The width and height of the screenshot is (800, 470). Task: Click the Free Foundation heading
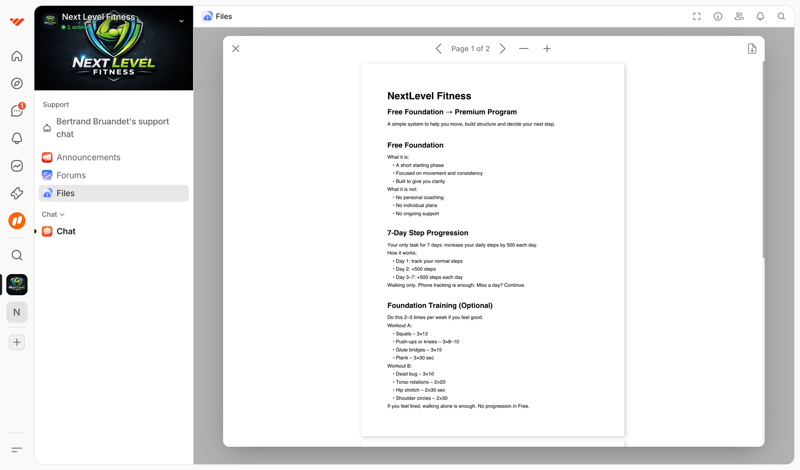(415, 145)
